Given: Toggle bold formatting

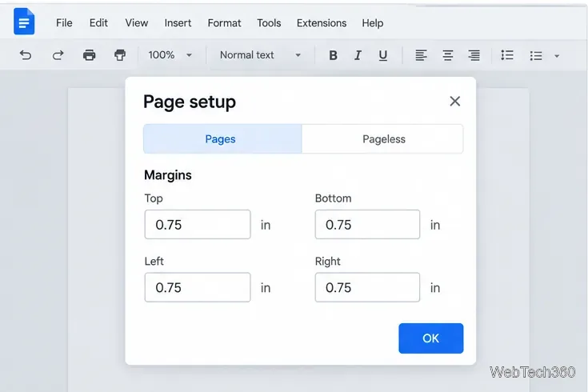Looking at the screenshot, I should click(x=333, y=55).
